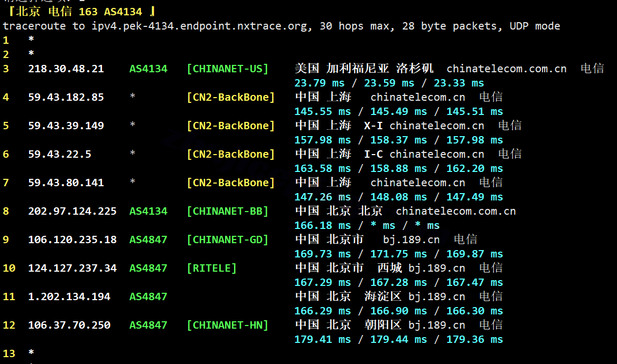Click I-C label on hop 6
The height and width of the screenshot is (364, 617).
(373, 154)
